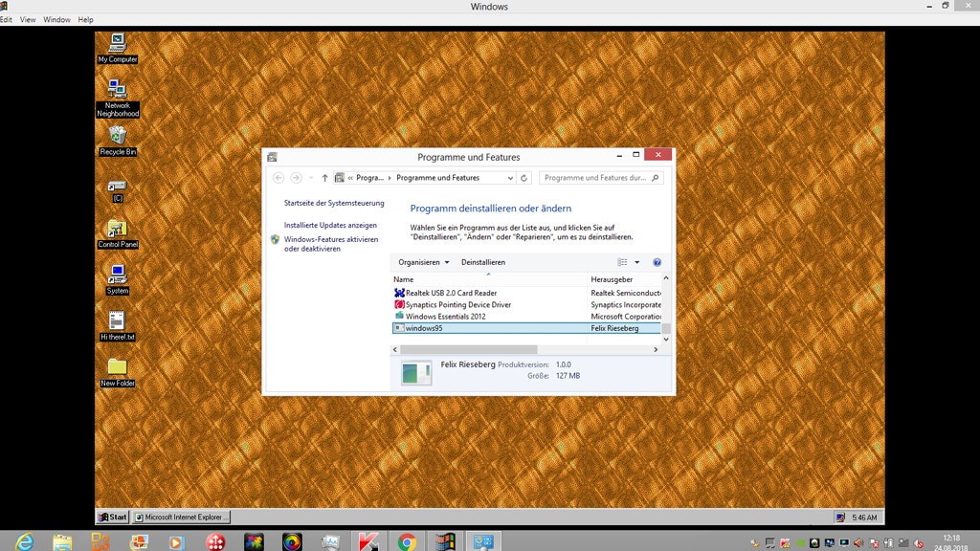
Task: Sort by the Herausgeber column header
Action: click(624, 279)
